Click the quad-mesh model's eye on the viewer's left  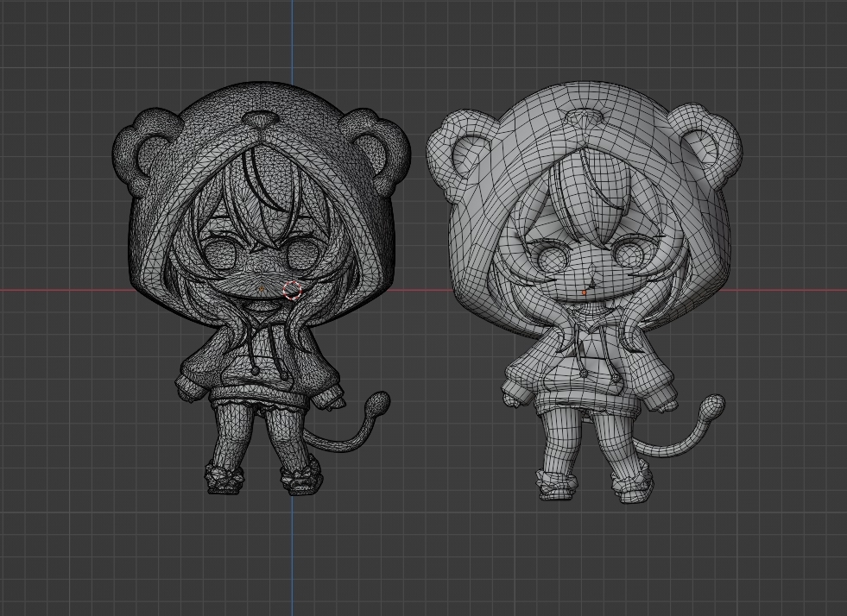547,255
